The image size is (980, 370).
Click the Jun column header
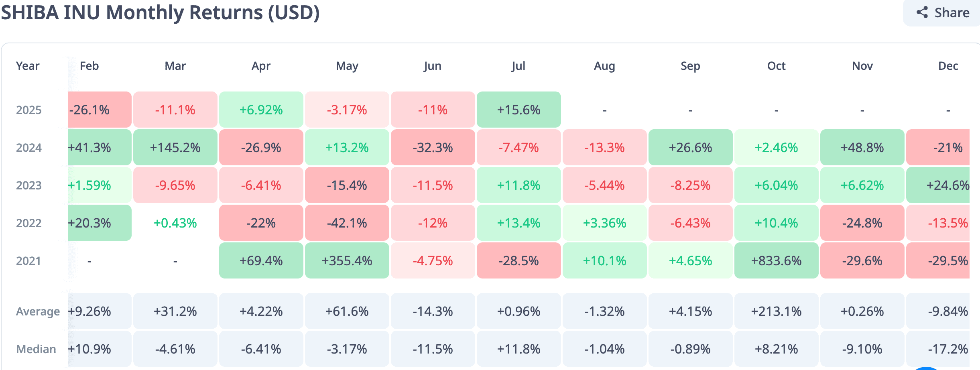(x=433, y=66)
